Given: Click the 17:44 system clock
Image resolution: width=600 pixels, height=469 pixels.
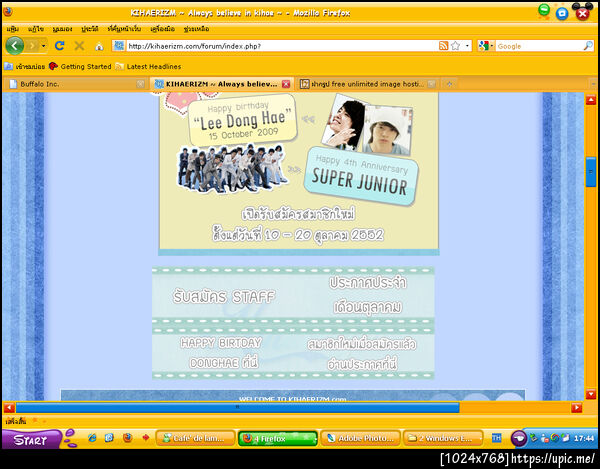Looking at the screenshot, I should point(584,438).
